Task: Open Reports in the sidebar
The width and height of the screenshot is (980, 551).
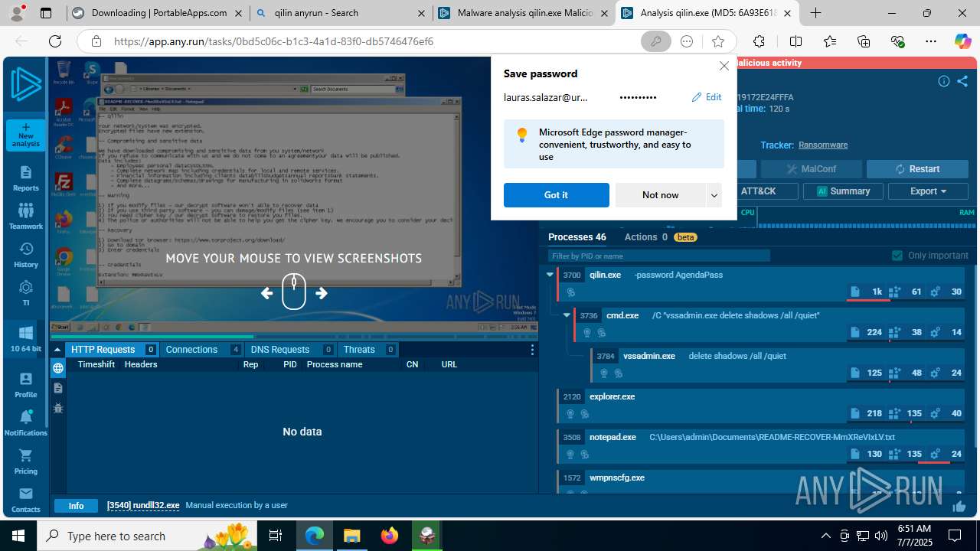Action: (26, 179)
